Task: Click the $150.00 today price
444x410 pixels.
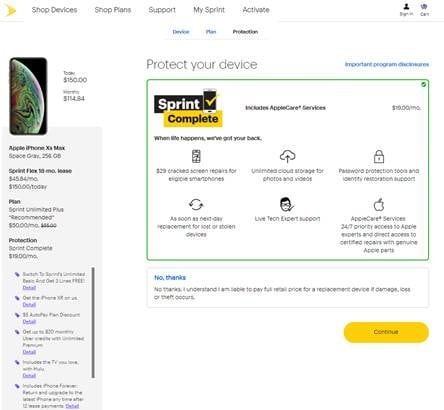Action: (x=75, y=80)
